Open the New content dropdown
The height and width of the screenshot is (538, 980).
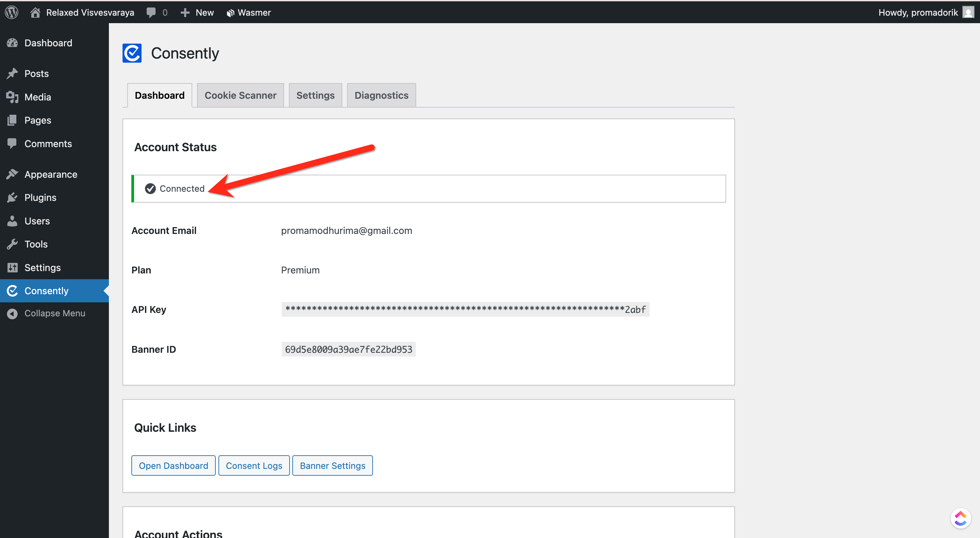pos(197,12)
